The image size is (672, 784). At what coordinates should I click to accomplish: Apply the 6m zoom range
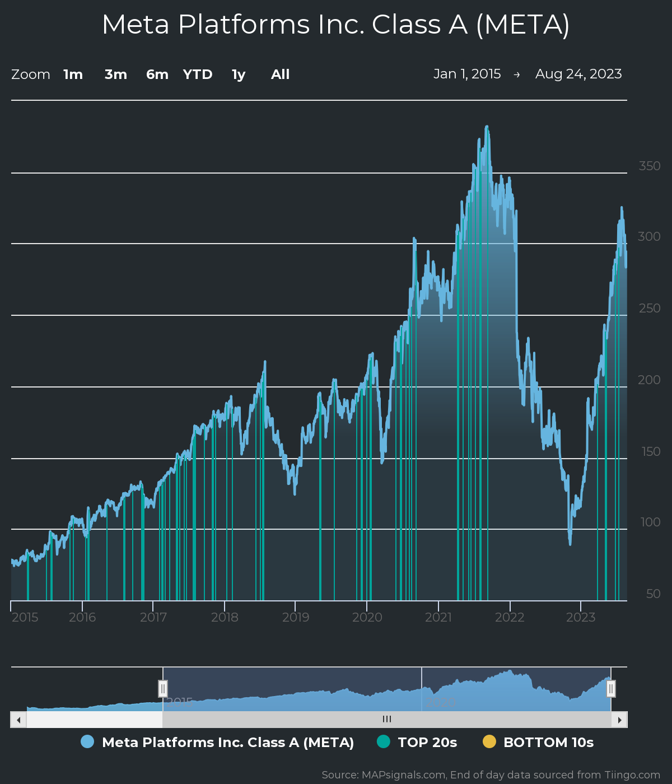[x=157, y=74]
